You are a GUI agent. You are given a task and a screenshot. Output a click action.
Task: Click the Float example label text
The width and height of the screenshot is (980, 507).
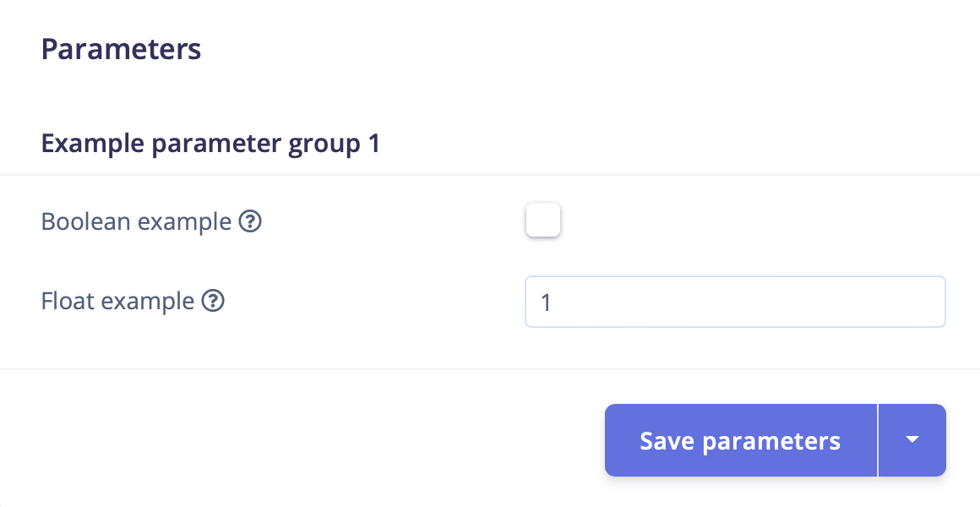point(117,301)
